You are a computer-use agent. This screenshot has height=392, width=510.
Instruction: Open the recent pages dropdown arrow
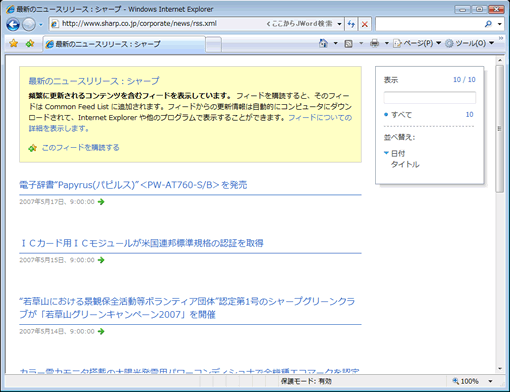[41, 25]
